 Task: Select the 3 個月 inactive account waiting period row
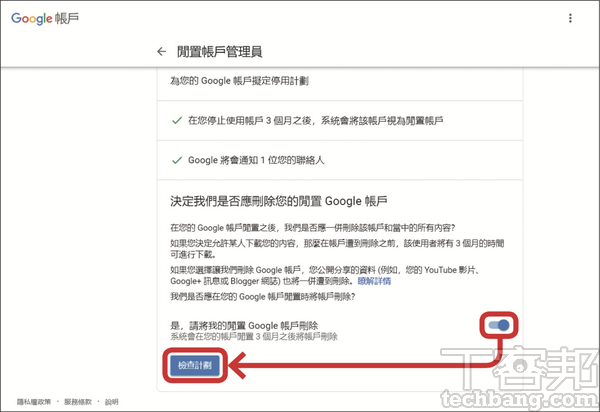[340, 121]
